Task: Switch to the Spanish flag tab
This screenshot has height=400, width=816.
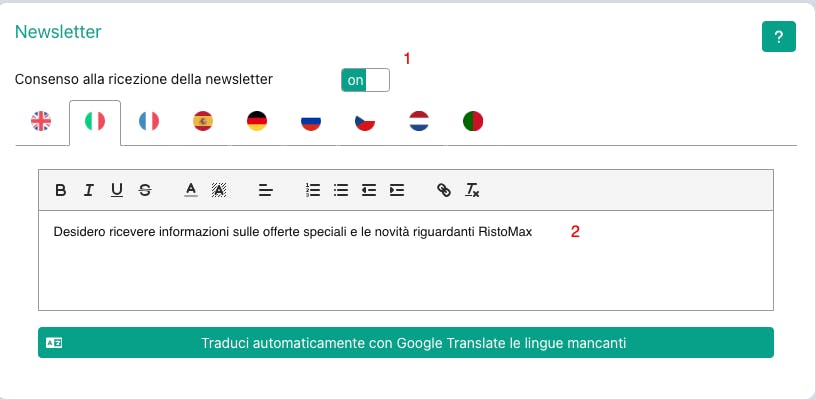Action: tap(203, 121)
